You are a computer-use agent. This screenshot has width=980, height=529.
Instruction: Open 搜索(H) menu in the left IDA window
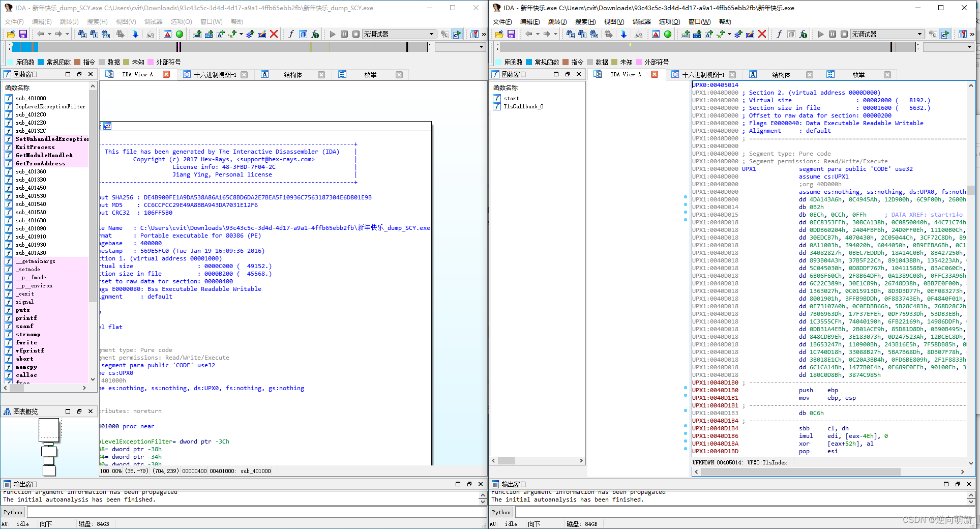click(x=97, y=21)
